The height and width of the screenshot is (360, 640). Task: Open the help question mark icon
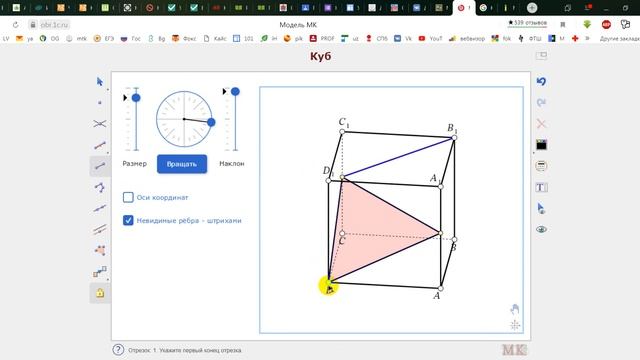click(118, 350)
